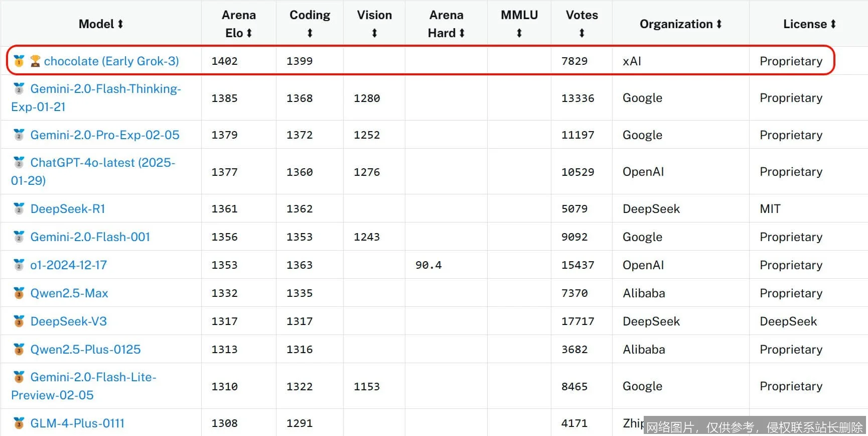Screen dimensions: 868x436
Task: Click the DeepSeek-V3 model link
Action: pyautogui.click(x=69, y=321)
